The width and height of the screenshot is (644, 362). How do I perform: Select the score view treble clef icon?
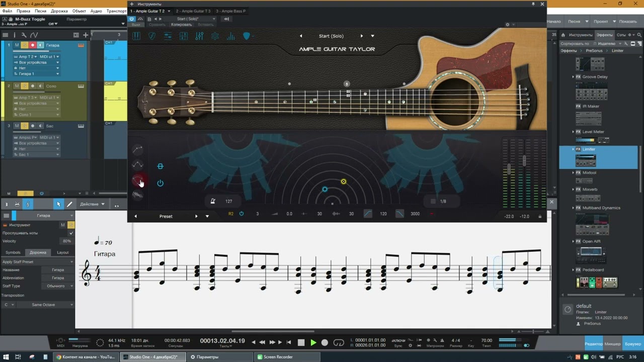pos(28,204)
